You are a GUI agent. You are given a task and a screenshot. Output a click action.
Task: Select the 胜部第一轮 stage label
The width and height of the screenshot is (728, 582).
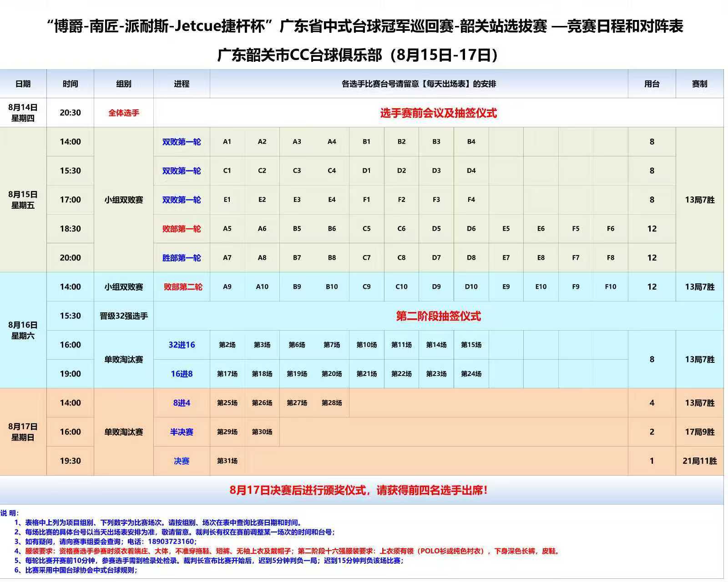[x=182, y=258]
